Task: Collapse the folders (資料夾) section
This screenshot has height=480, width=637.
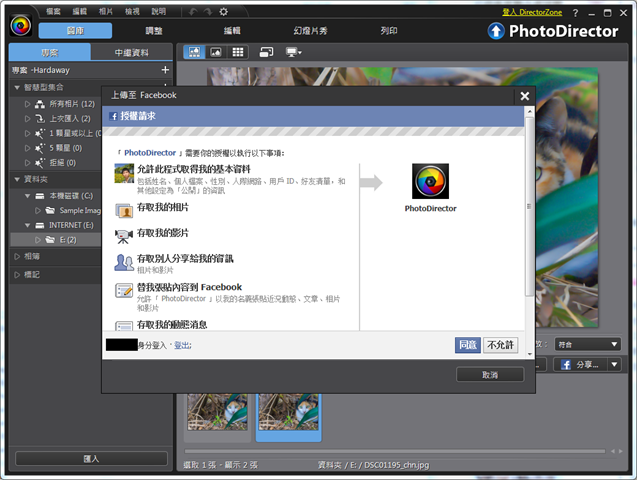Action: [17, 179]
